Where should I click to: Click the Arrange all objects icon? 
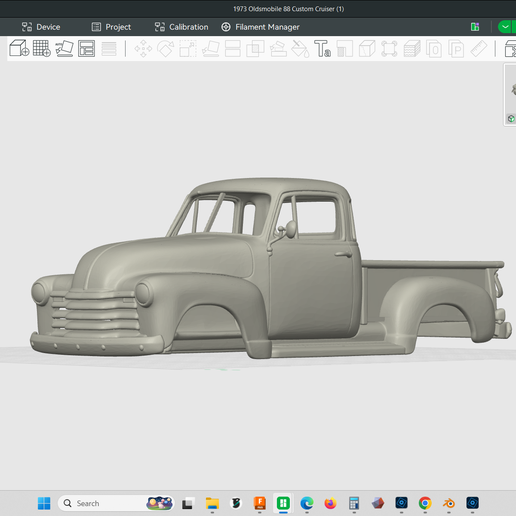pyautogui.click(x=86, y=49)
